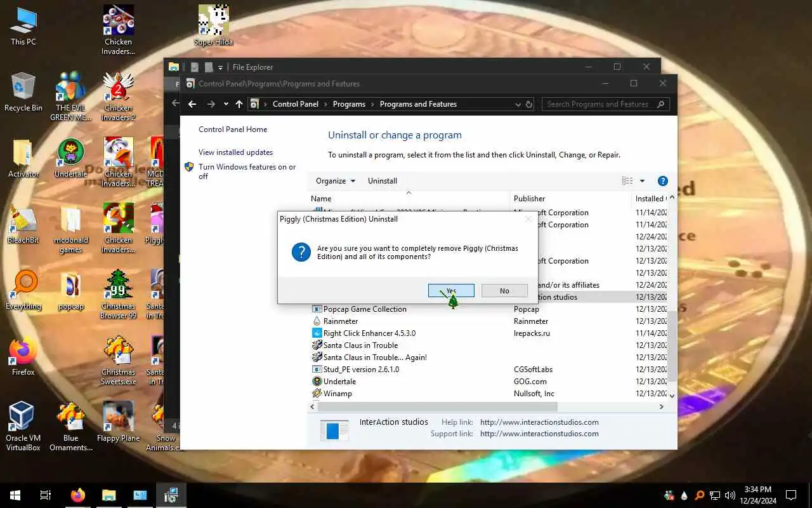The height and width of the screenshot is (508, 812).
Task: Refresh the Programs and Features list
Action: tap(529, 104)
